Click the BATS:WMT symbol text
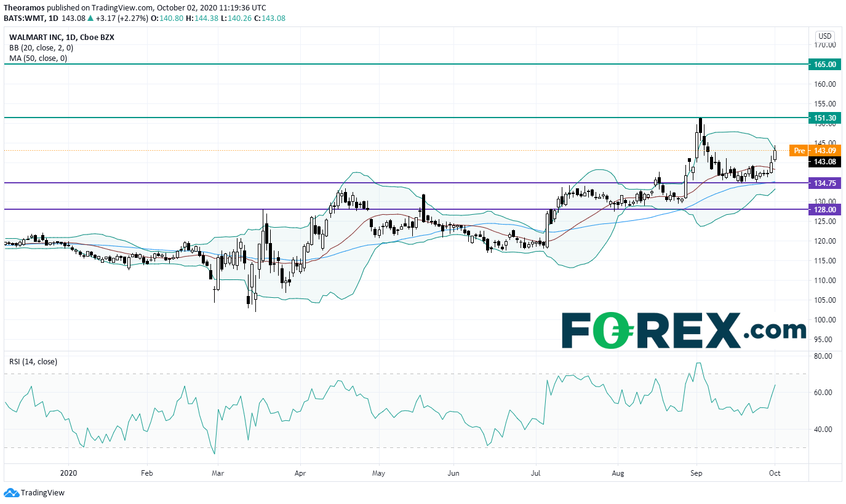Image resolution: width=846 pixels, height=504 pixels. tap(25, 18)
